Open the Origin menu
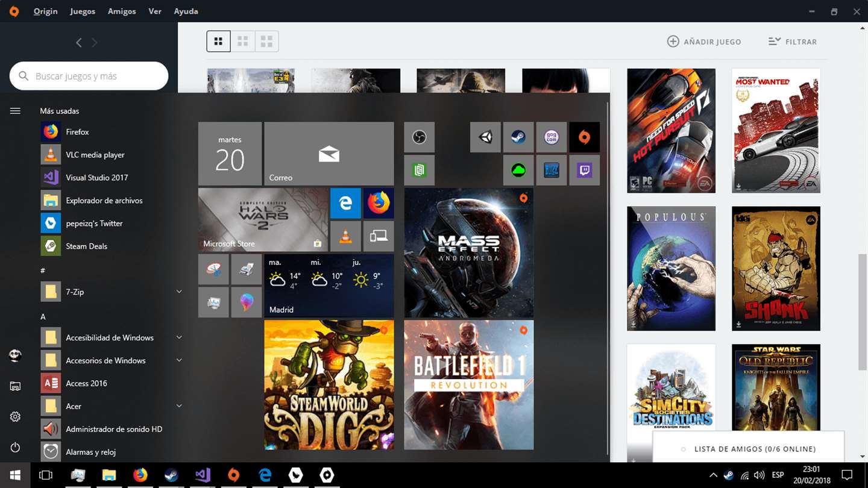Viewport: 868px width, 488px height. [x=45, y=11]
